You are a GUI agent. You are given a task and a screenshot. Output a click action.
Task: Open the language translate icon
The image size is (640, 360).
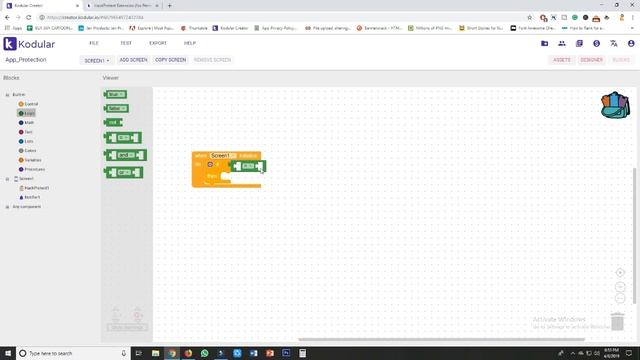(614, 43)
